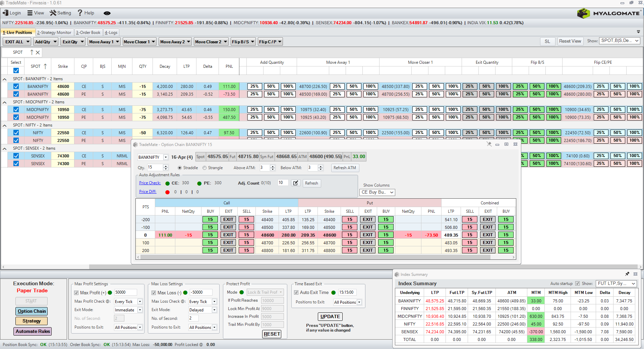Select the Strangle radio button

204,168
